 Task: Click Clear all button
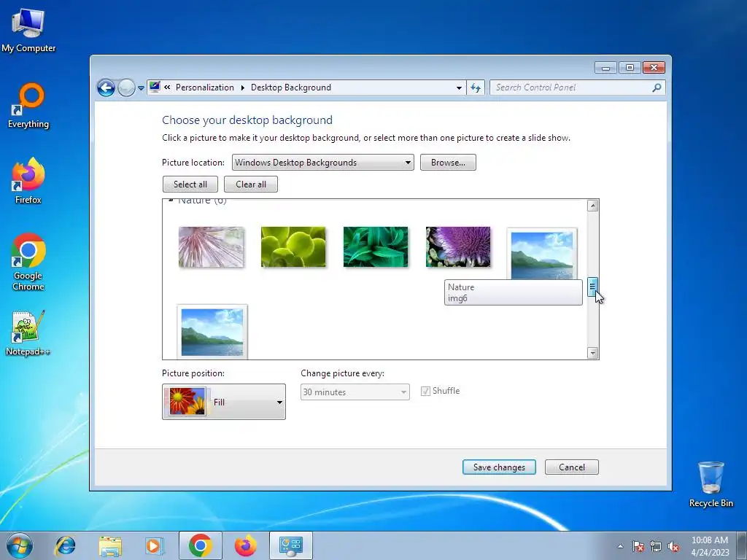click(x=251, y=184)
